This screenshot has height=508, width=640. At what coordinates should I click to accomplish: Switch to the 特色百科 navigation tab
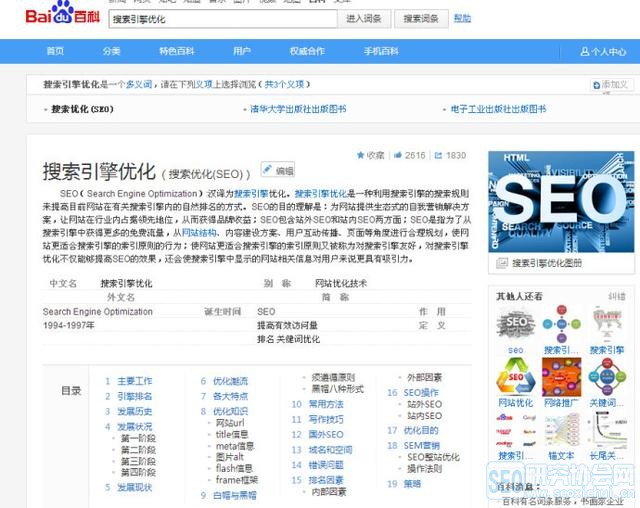coord(176,51)
